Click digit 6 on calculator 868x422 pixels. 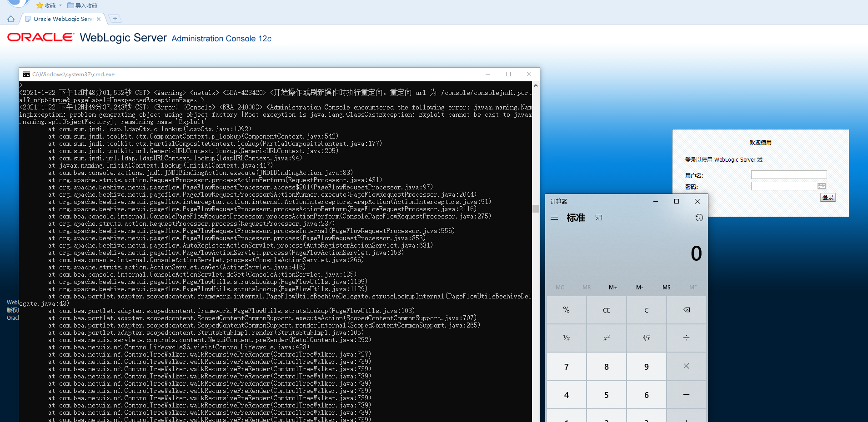(646, 395)
